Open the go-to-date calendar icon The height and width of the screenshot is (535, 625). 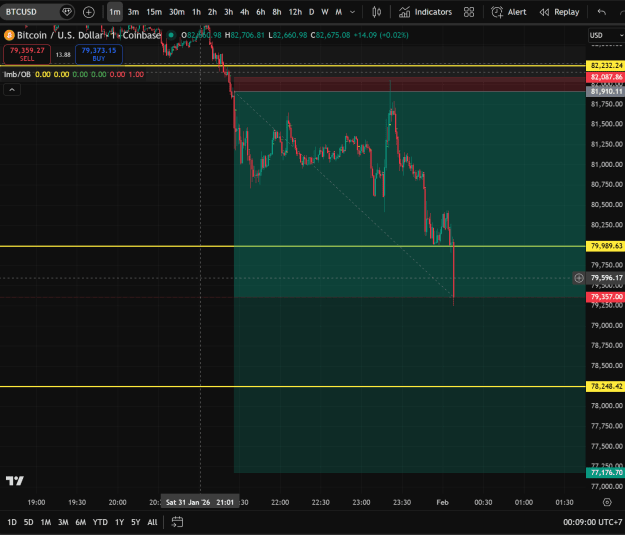point(177,522)
